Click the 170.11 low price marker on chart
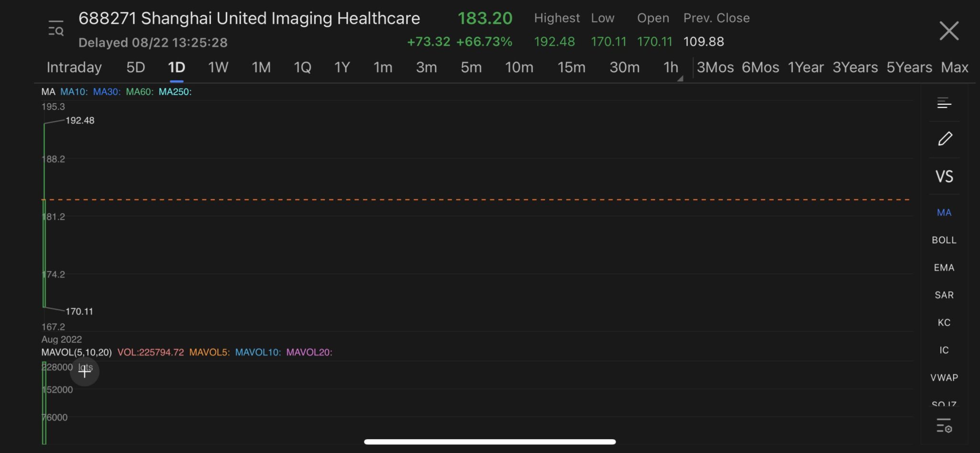Viewport: 980px width, 453px height. point(79,311)
